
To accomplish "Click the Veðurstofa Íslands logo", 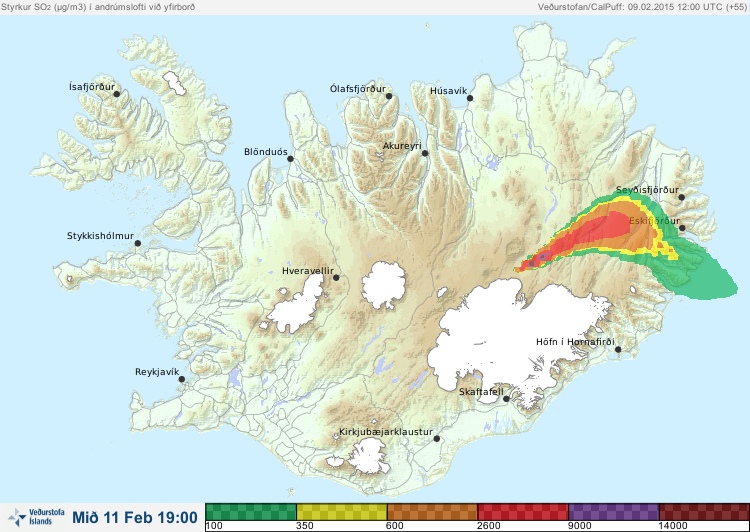I will (36, 517).
